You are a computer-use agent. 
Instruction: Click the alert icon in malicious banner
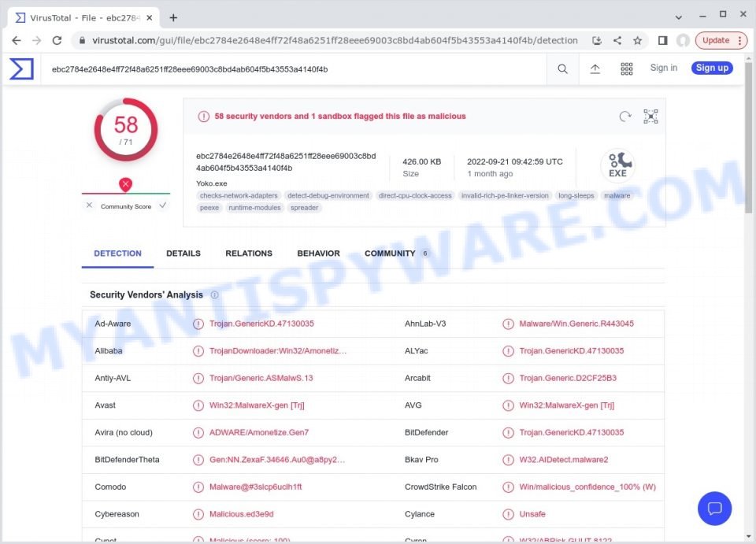point(203,117)
